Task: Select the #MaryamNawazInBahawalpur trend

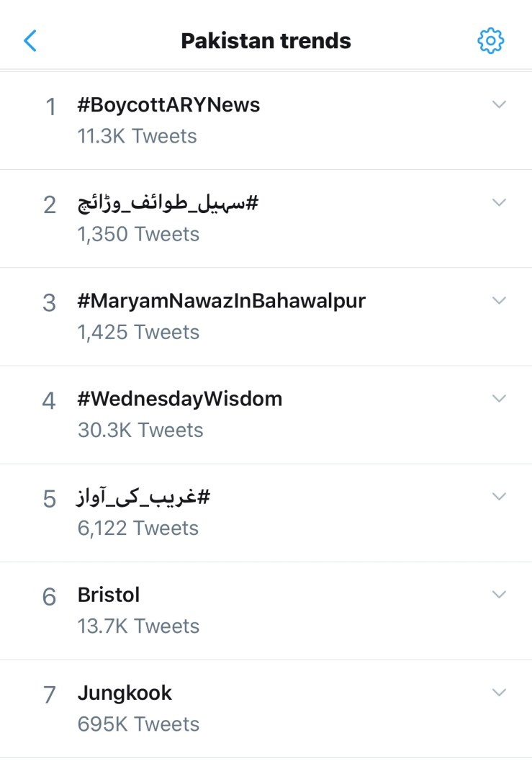Action: [221, 301]
